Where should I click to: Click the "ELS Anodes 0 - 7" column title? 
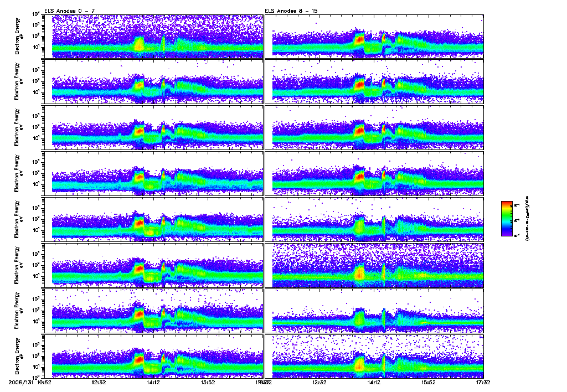(x=70, y=11)
